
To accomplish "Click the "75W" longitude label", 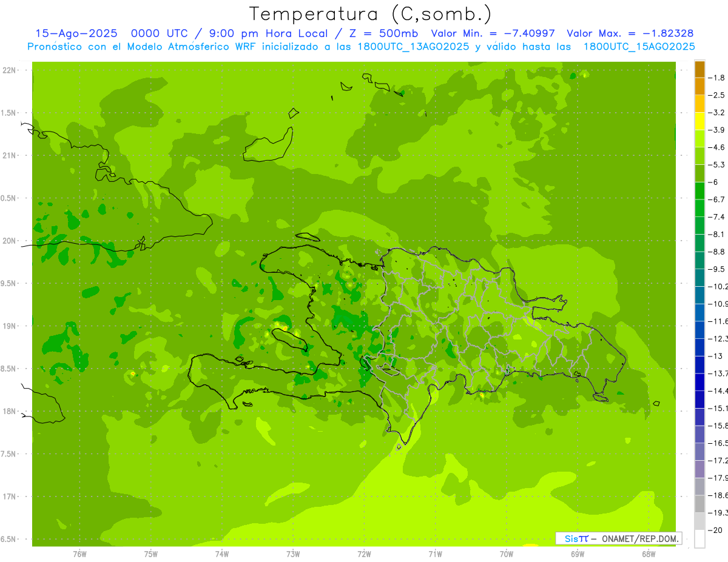I will coord(151,554).
